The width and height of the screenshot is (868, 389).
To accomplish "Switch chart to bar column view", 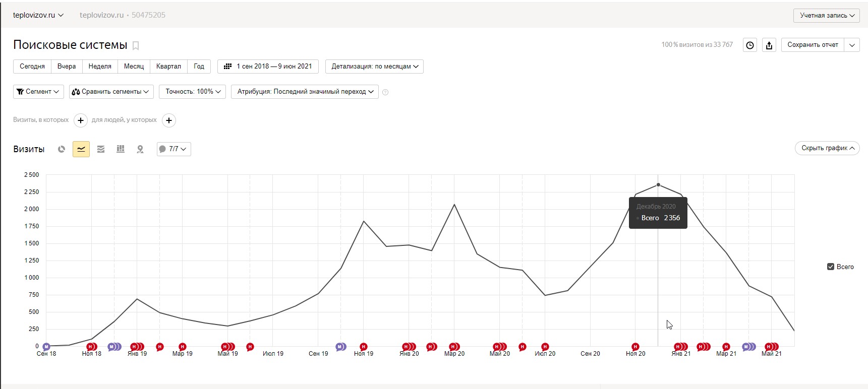I will [121, 149].
